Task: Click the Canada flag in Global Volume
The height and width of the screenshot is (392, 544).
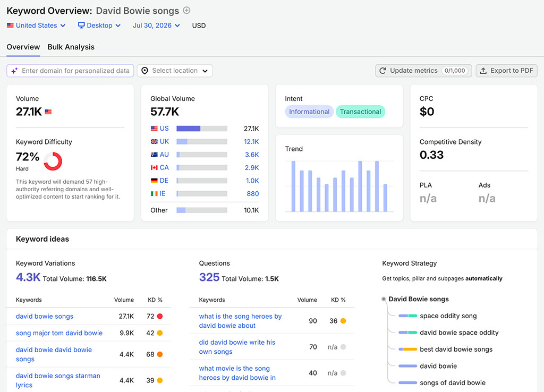Action: [154, 167]
